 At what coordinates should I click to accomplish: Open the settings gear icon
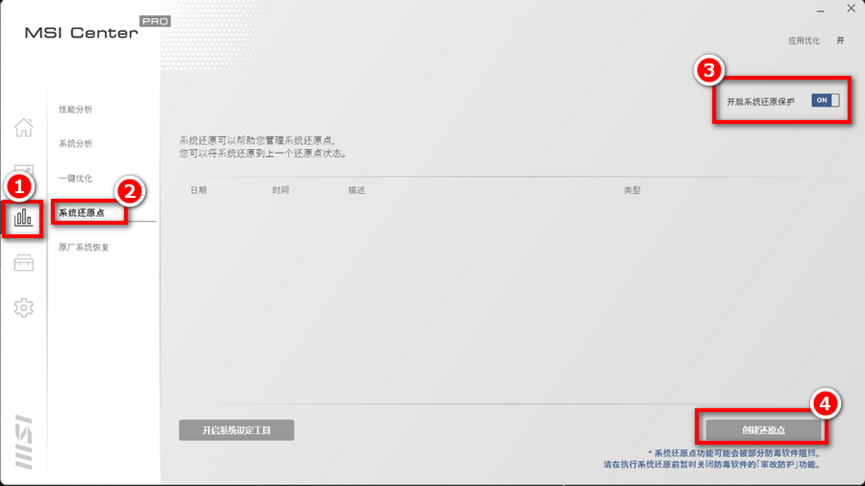(x=24, y=308)
